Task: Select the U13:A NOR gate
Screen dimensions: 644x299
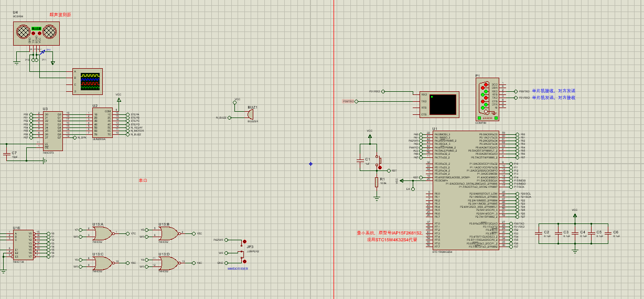Action: coord(102,233)
